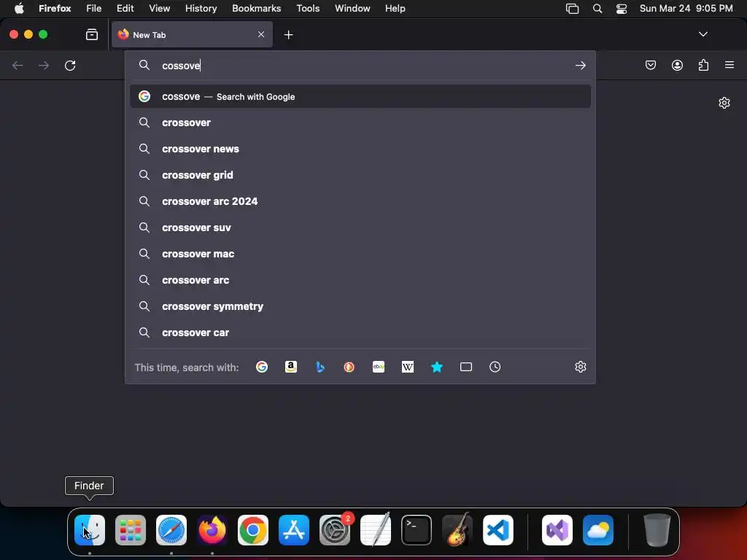Image resolution: width=747 pixels, height=560 pixels.
Task: Select 'cossove — Search with Google' row
Action: (360, 97)
